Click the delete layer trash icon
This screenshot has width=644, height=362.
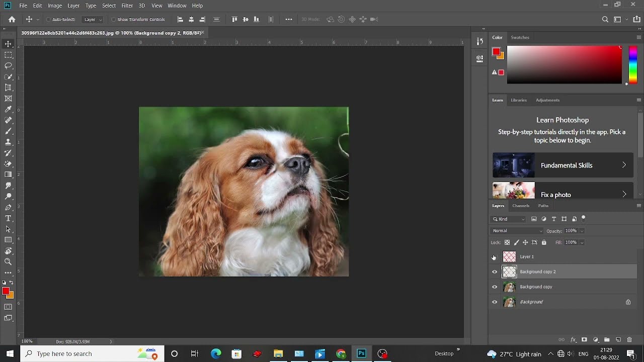[x=629, y=340]
